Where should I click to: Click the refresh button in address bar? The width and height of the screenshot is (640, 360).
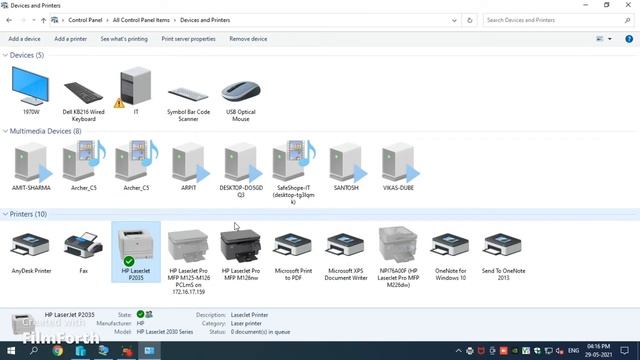tap(469, 20)
